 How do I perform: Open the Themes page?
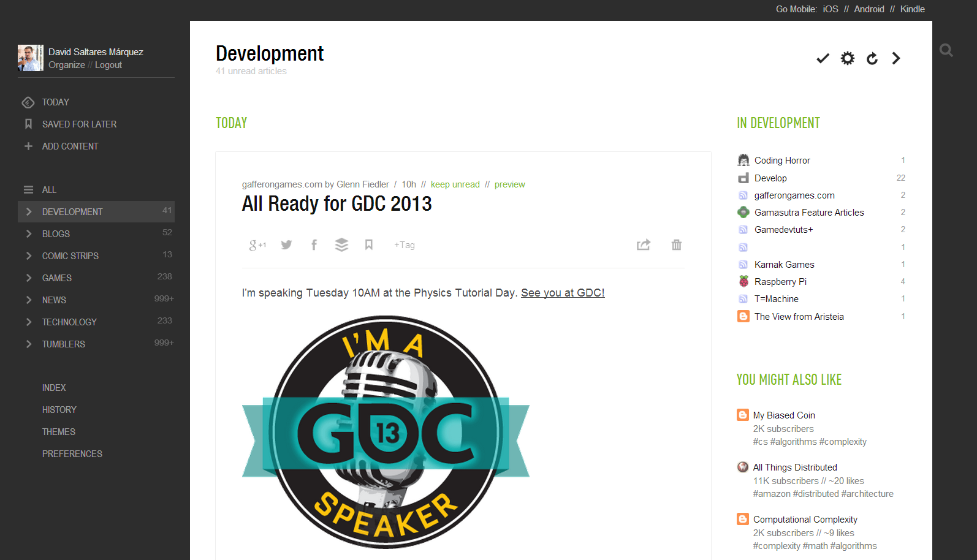pyautogui.click(x=59, y=432)
